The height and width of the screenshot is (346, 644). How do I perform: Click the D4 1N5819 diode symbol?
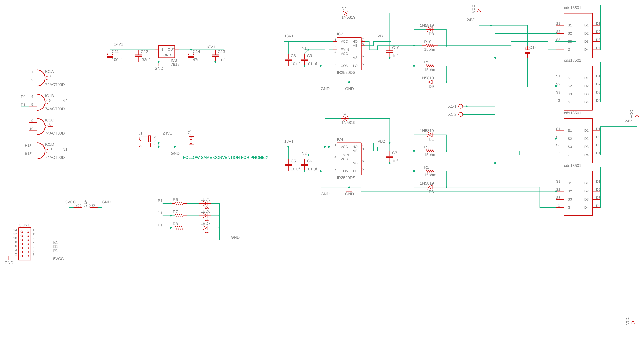(x=345, y=118)
